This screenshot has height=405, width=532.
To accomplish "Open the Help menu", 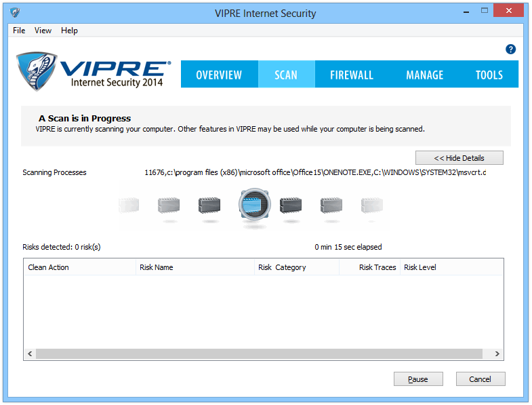I will coord(69,31).
